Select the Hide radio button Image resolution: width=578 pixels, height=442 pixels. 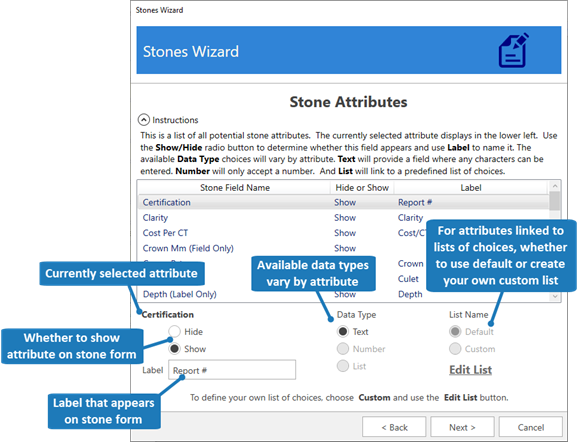click(174, 331)
